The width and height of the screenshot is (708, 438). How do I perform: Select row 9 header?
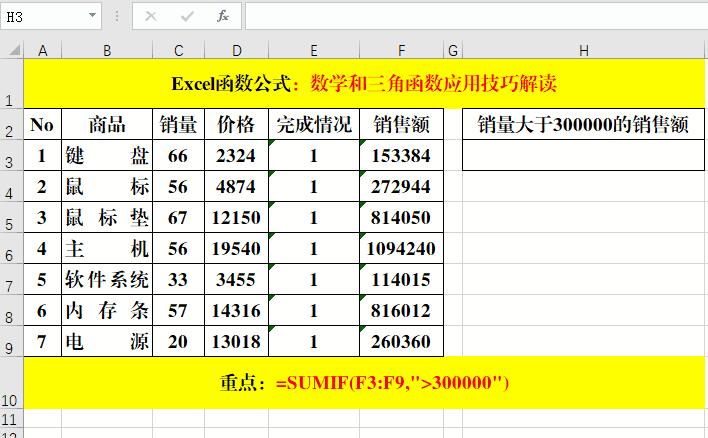(x=11, y=341)
